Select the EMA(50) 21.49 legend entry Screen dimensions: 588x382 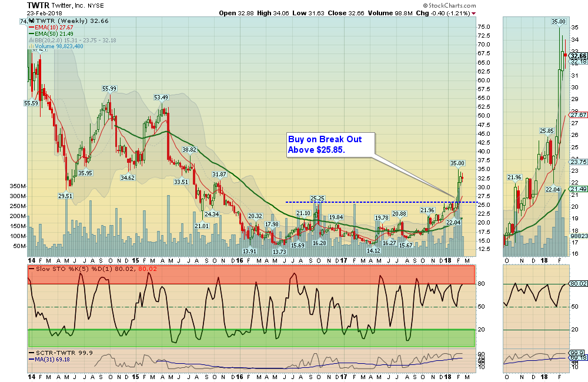coord(51,33)
